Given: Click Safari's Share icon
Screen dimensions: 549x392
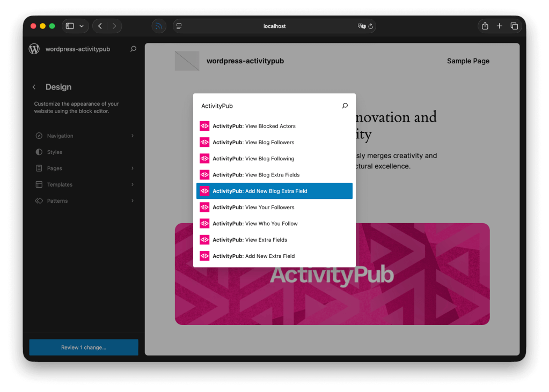Looking at the screenshot, I should click(485, 26).
